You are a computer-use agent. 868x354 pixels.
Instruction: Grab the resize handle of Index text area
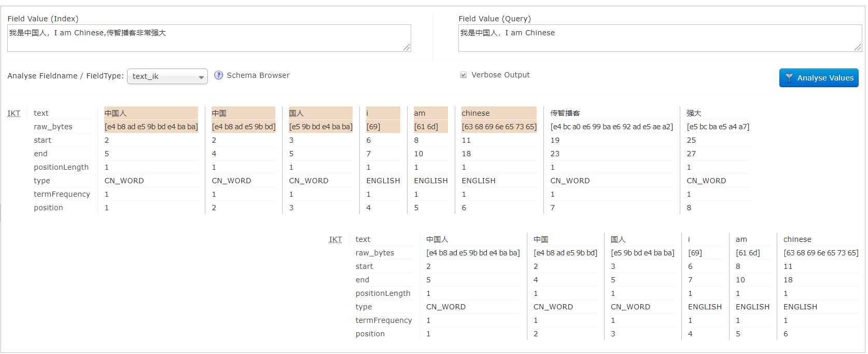click(x=407, y=48)
